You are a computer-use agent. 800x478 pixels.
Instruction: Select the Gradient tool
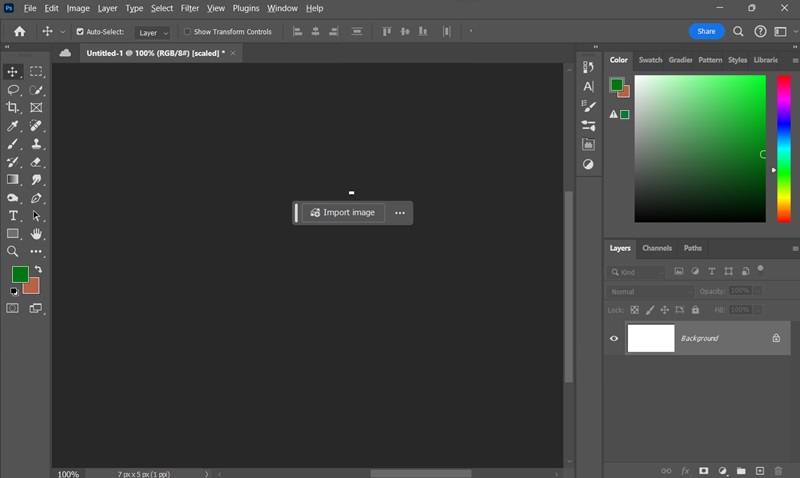12,180
